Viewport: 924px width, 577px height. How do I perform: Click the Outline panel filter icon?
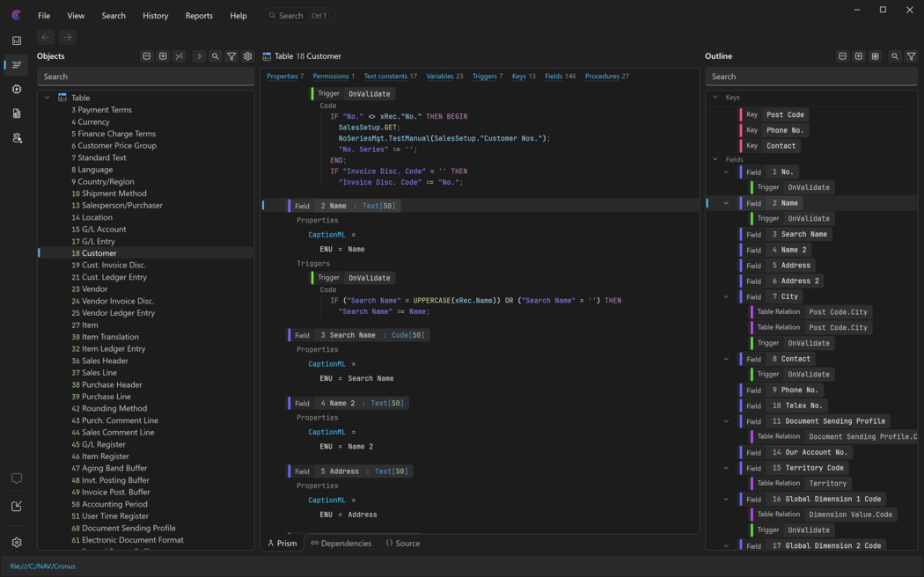tap(911, 56)
